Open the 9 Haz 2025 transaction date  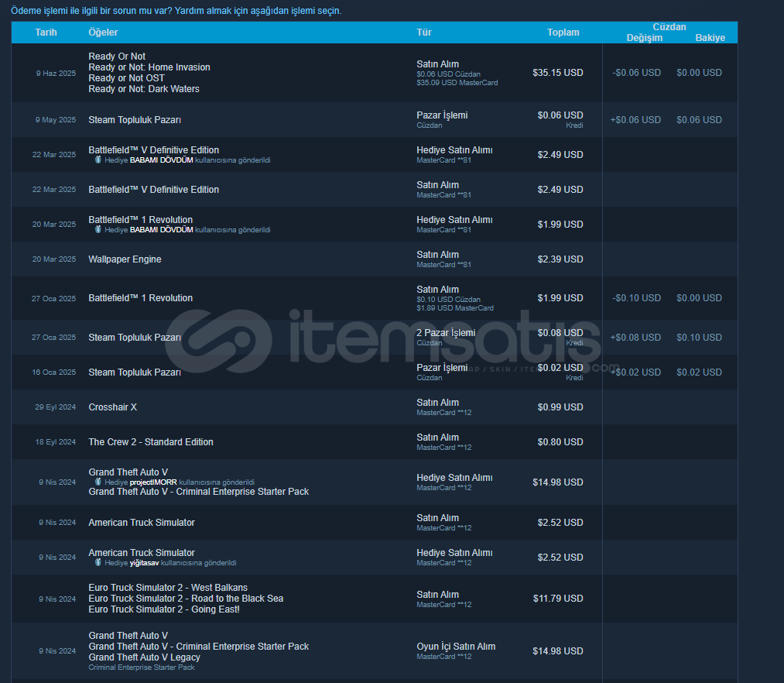click(56, 73)
